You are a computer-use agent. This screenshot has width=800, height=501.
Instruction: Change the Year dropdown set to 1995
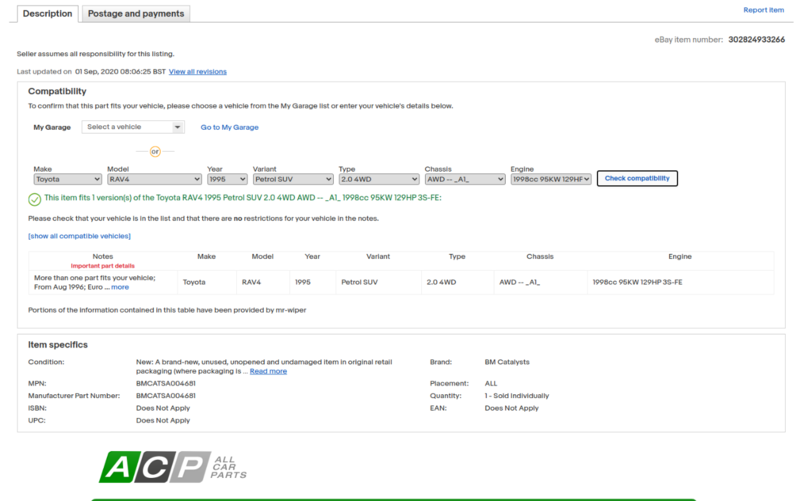[x=228, y=180]
